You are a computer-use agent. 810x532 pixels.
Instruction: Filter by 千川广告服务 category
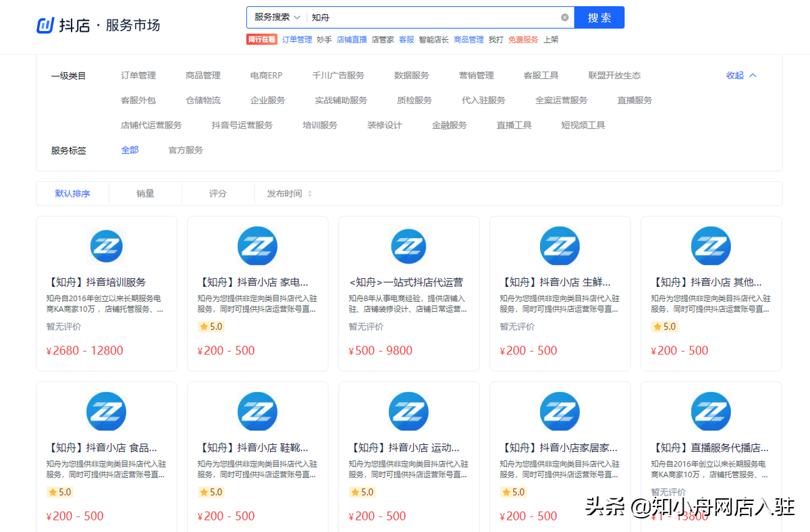tap(338, 76)
